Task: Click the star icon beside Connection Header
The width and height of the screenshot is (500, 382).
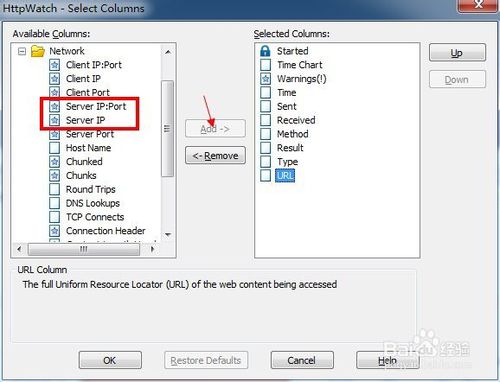Action: click(55, 231)
